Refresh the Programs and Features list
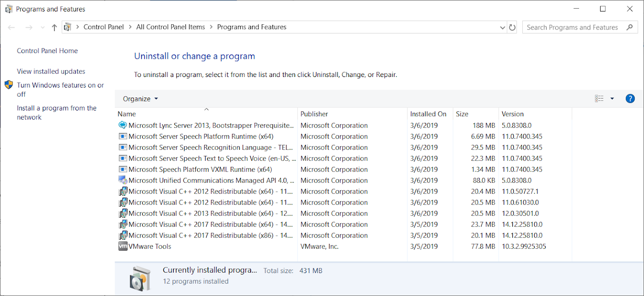The height and width of the screenshot is (296, 644). [512, 27]
